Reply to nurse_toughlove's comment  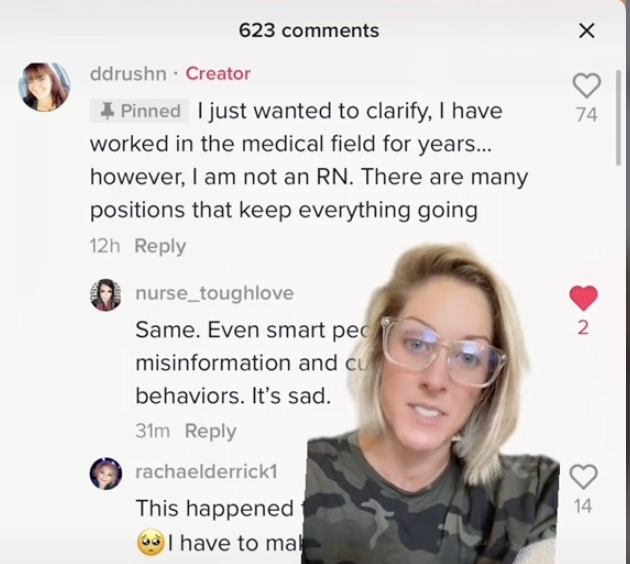[x=211, y=431]
